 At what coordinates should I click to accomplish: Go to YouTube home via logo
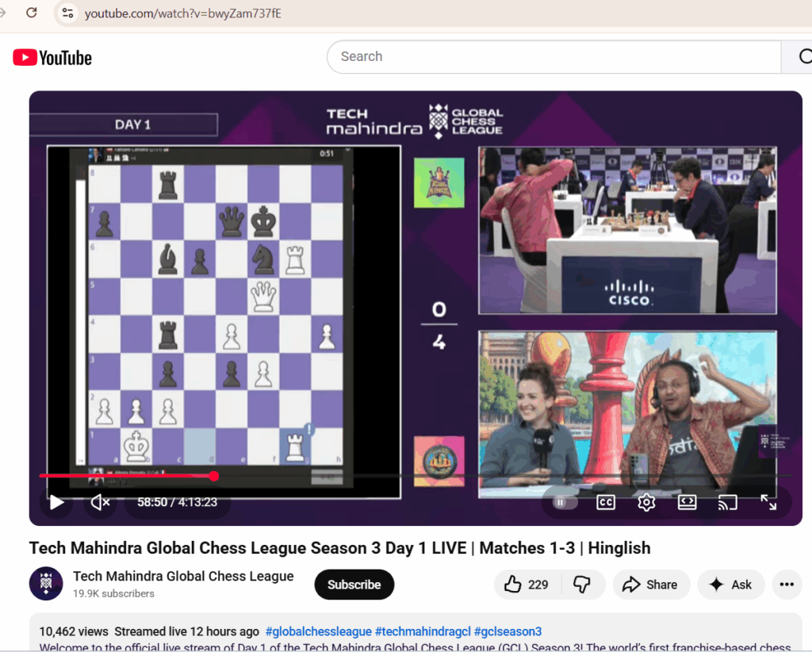(52, 58)
